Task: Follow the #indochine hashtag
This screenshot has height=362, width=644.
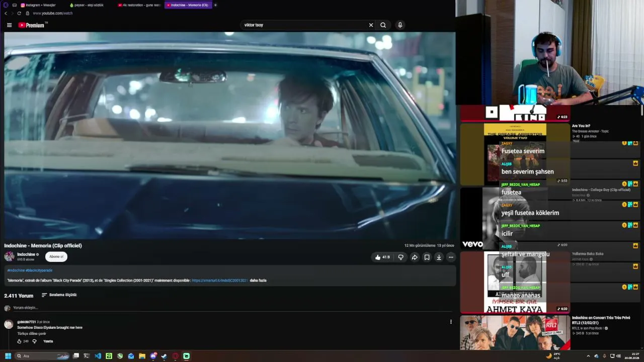Action: click(16, 270)
